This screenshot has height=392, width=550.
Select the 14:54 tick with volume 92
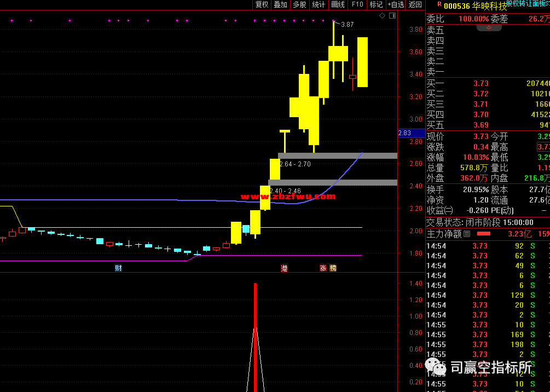click(x=488, y=246)
